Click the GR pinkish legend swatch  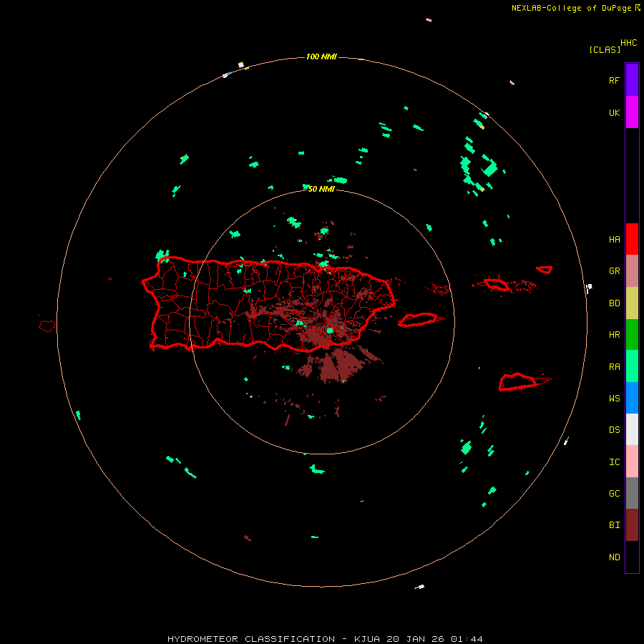coord(632,271)
